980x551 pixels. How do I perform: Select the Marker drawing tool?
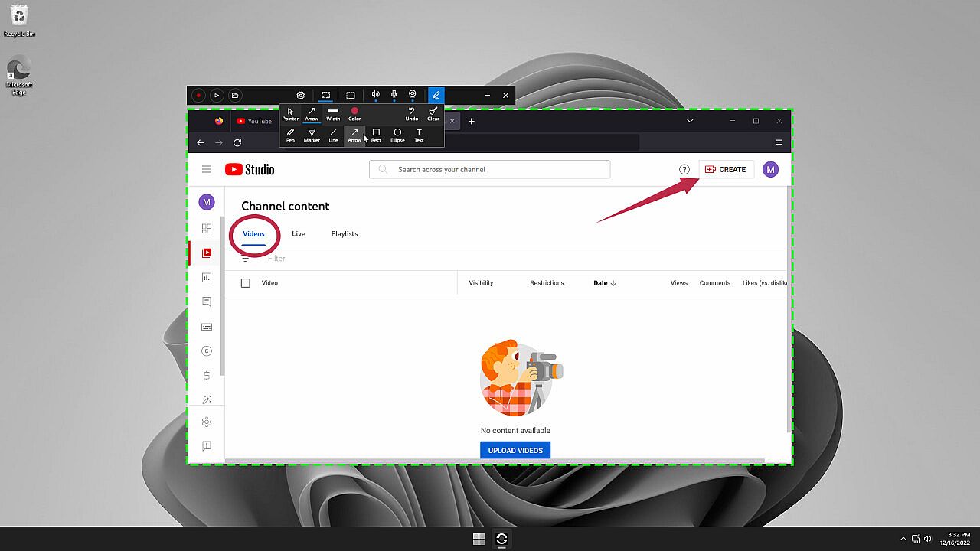click(x=312, y=135)
